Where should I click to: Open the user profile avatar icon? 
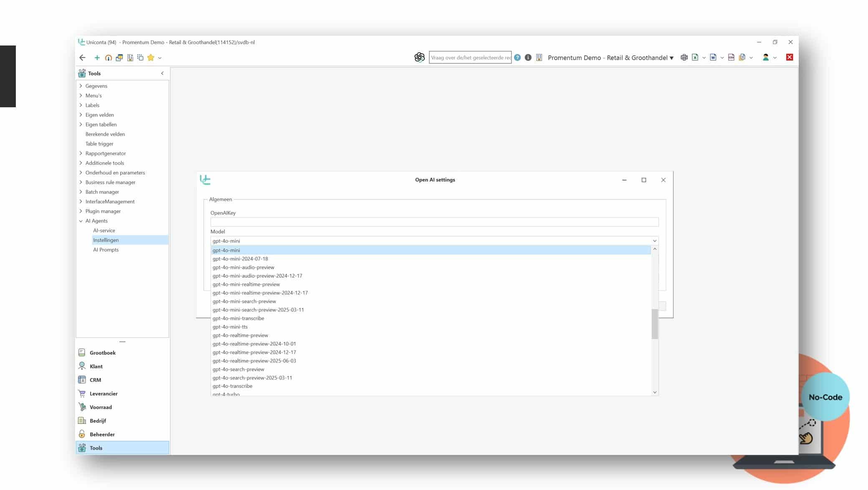766,58
